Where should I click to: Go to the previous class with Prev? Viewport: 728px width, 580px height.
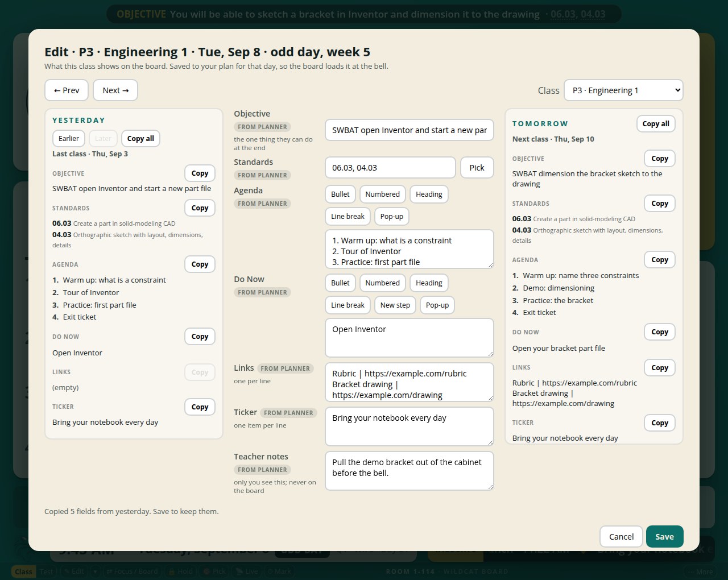tap(67, 90)
